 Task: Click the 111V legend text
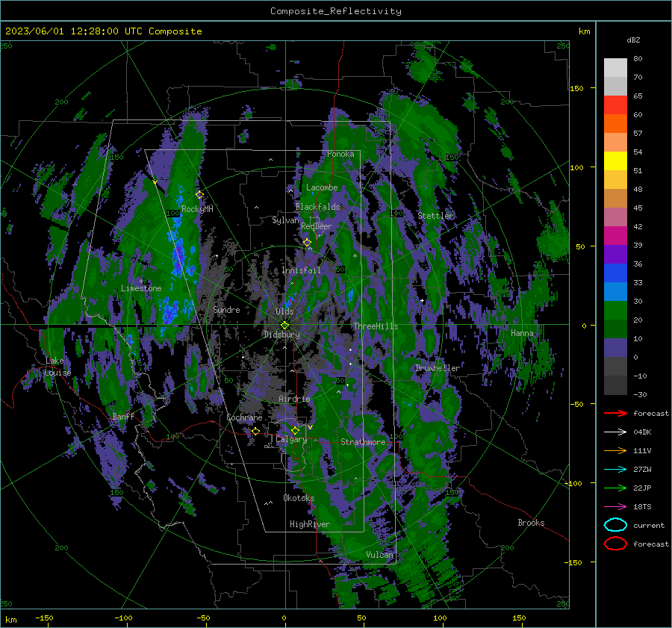[642, 450]
